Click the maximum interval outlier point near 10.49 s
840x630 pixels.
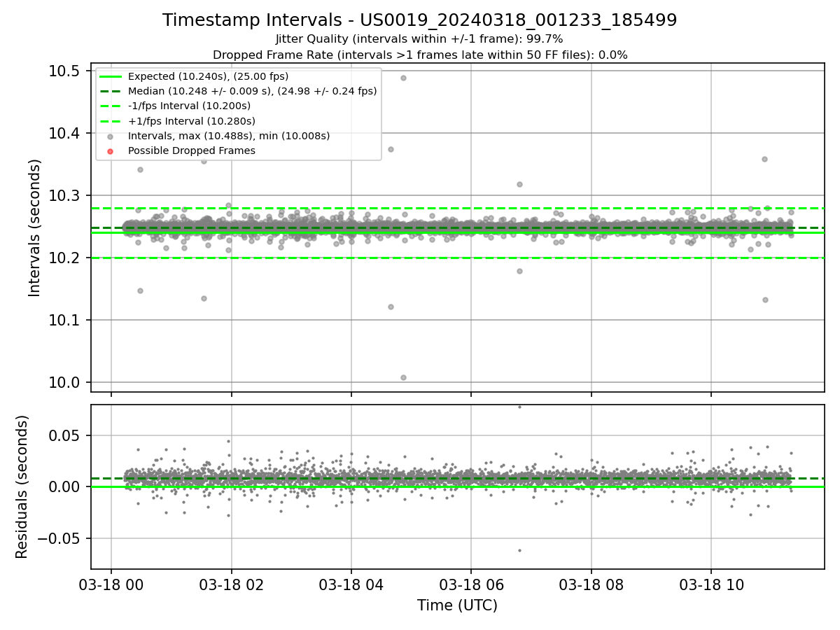click(x=403, y=78)
